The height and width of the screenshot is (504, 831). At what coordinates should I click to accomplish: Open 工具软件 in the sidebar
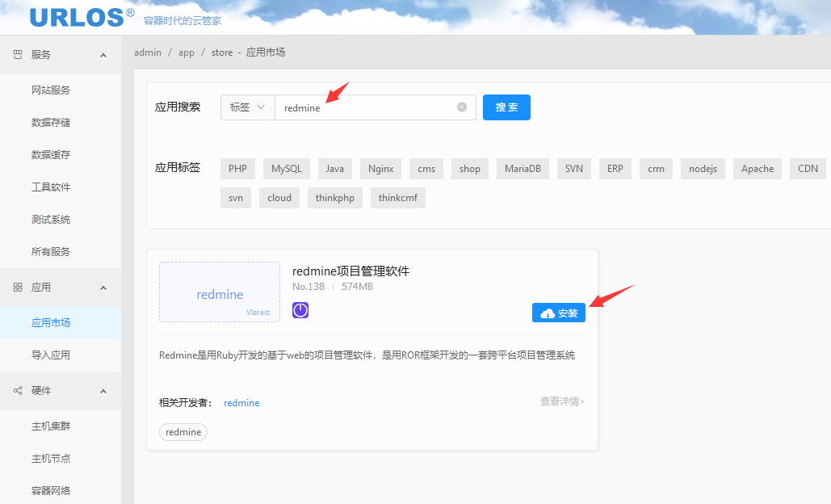coord(51,187)
